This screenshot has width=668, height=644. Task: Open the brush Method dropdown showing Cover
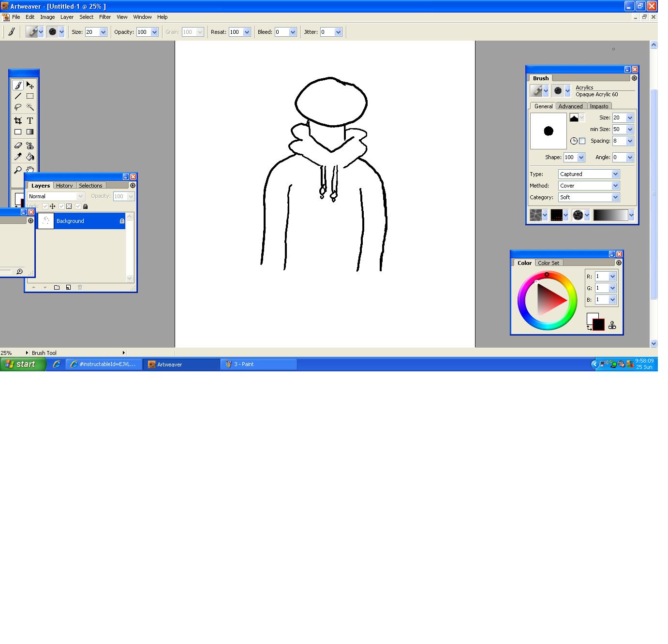(589, 186)
